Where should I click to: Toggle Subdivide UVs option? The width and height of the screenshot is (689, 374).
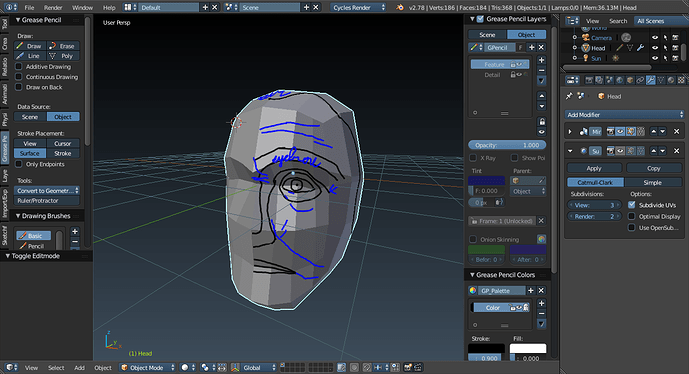click(631, 205)
